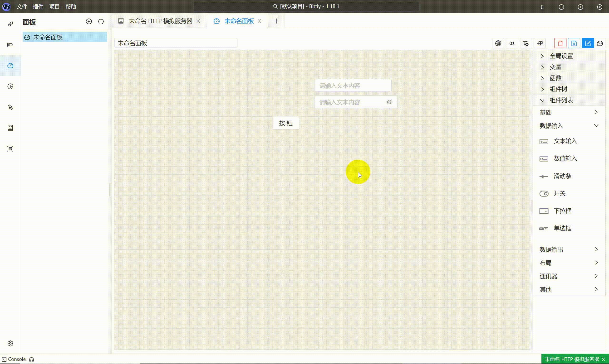This screenshot has width=609, height=364.
Task: Add a new panel with the plus button
Action: point(89,21)
